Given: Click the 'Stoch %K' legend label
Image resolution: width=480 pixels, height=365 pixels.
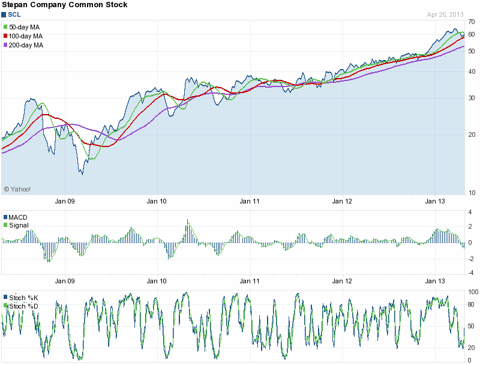Looking at the screenshot, I should click(x=23, y=297).
